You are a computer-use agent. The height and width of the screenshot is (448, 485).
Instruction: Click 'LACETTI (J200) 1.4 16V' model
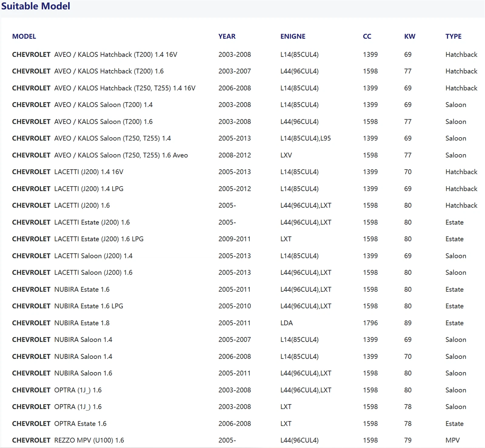(89, 172)
